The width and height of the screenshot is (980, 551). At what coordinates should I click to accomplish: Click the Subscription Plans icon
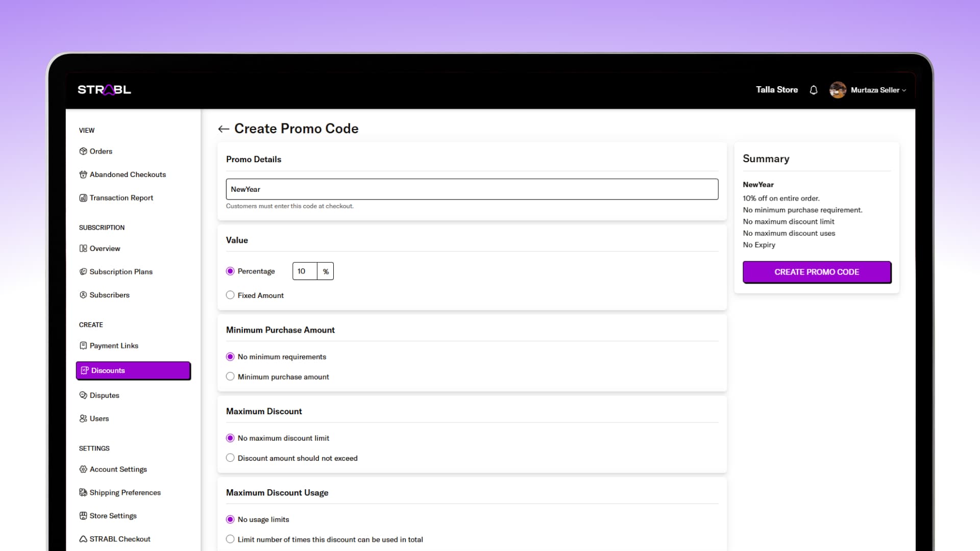click(83, 272)
